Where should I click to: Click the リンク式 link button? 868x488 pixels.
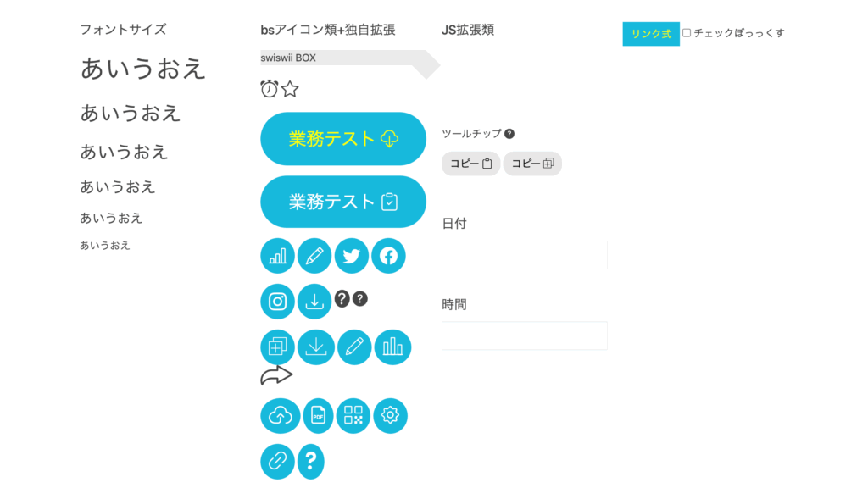[x=650, y=34]
